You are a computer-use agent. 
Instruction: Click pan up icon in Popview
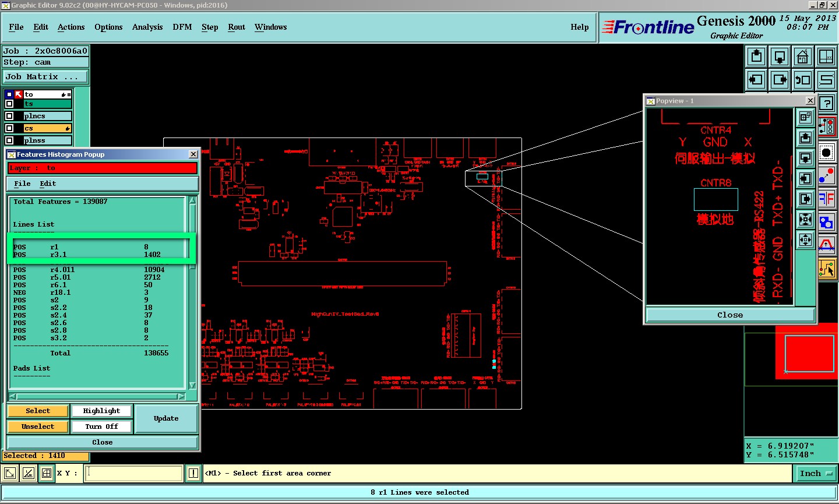pyautogui.click(x=805, y=138)
